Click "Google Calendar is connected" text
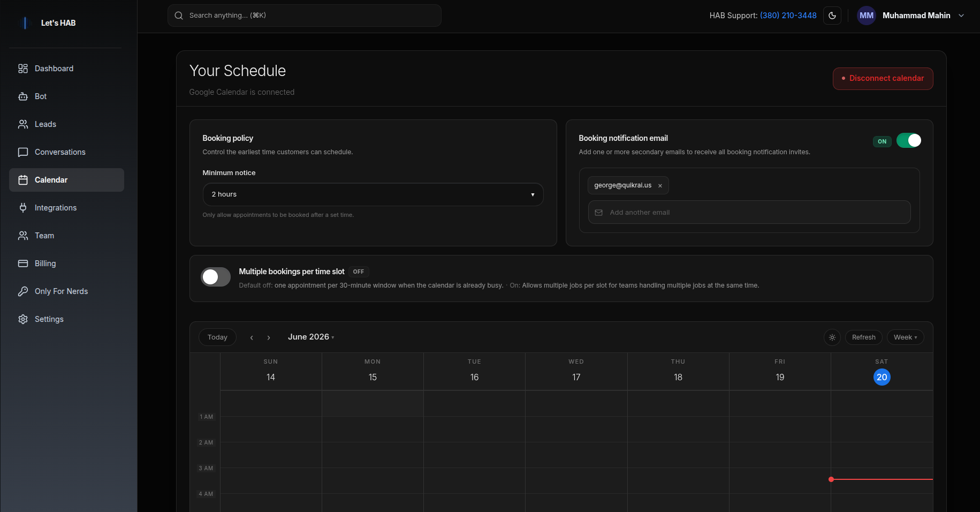The image size is (980, 512). 242,92
